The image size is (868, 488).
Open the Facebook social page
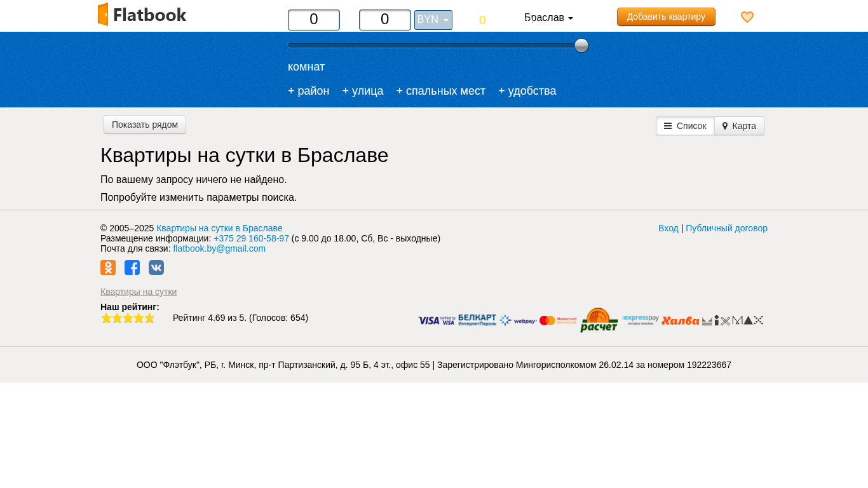coord(132,268)
